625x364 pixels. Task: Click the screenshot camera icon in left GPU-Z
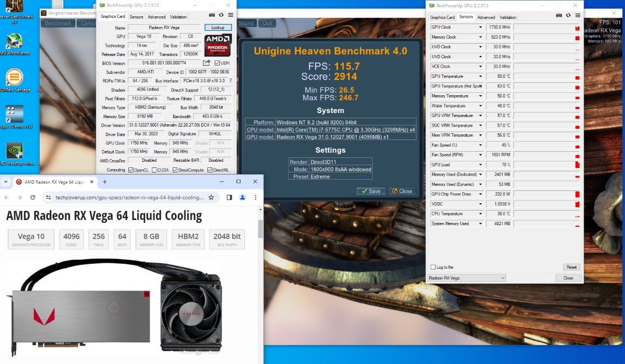pyautogui.click(x=212, y=15)
